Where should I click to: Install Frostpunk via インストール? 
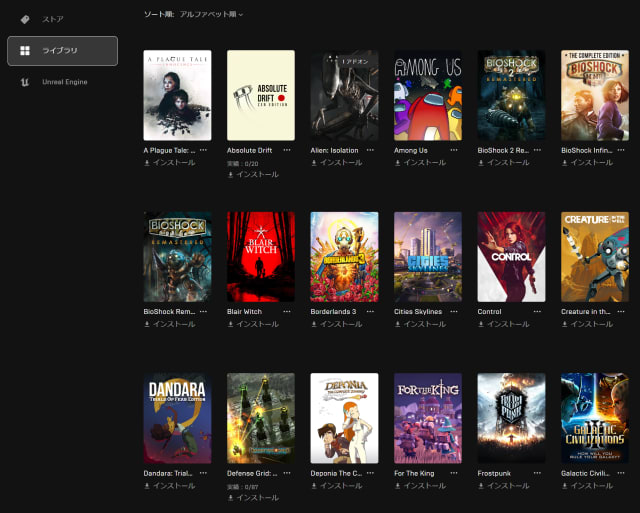point(503,486)
